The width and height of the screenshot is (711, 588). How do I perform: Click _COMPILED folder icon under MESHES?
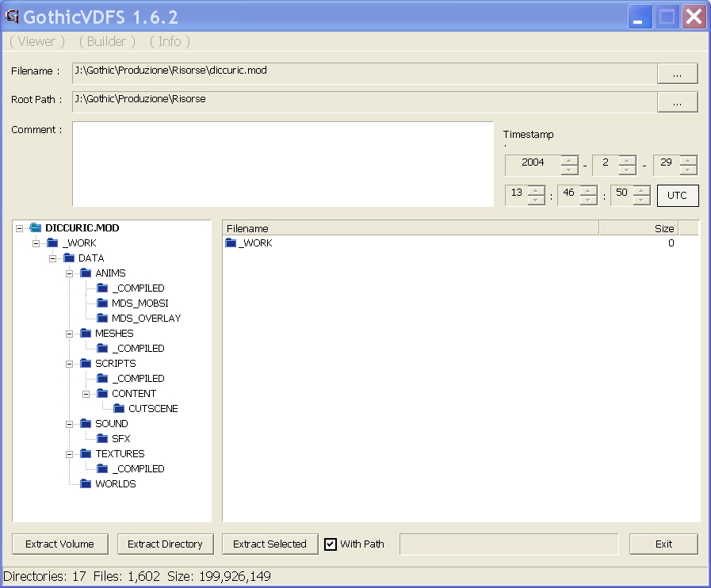103,348
